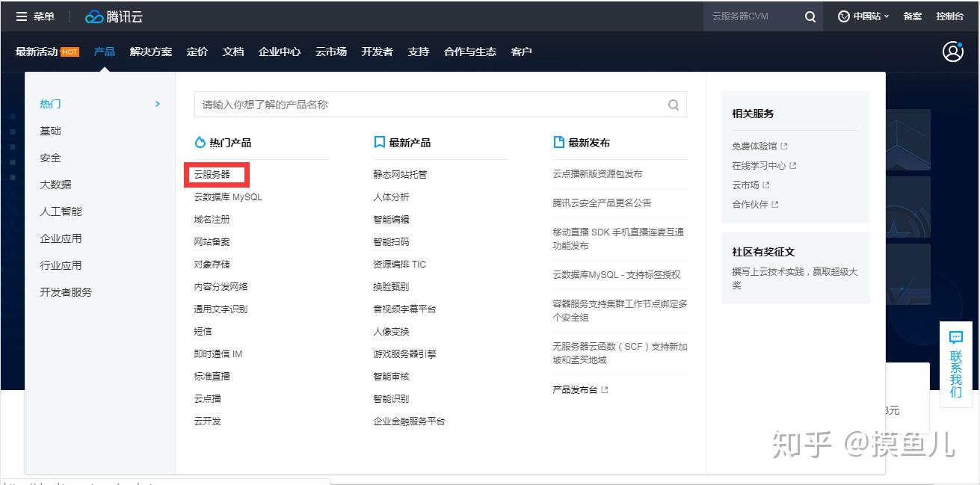Open the 免费体验馆 link
980x485 pixels.
(759, 146)
